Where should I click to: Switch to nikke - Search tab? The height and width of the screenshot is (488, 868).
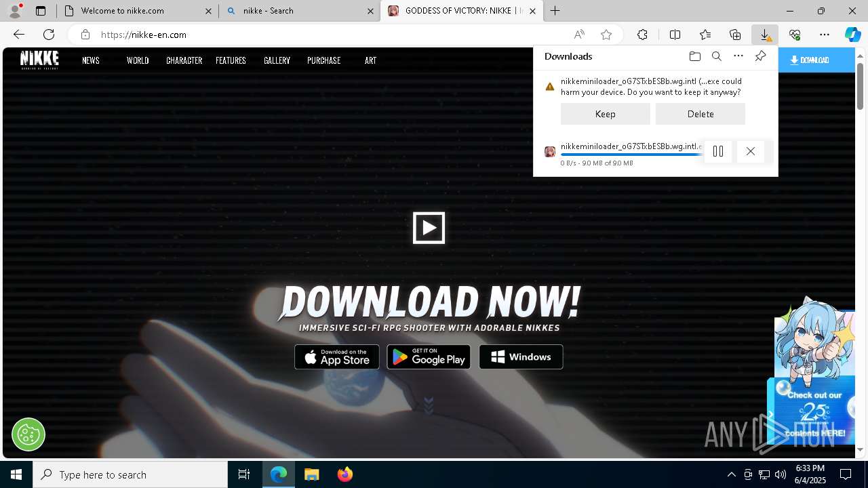point(300,11)
